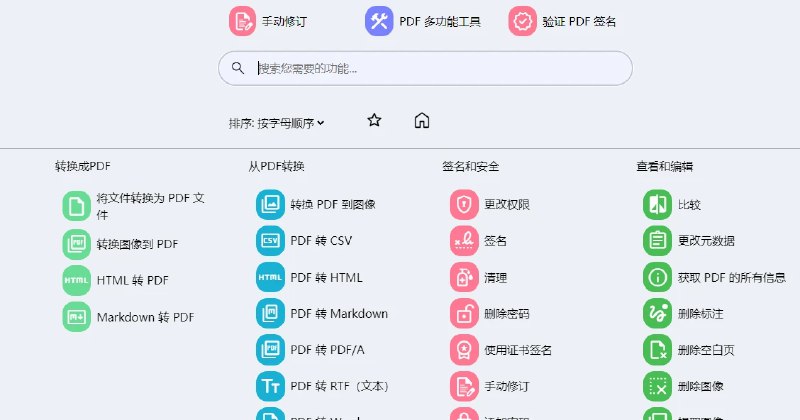Open the 清理 sanitize tool icon
800x420 pixels.
coord(464,277)
